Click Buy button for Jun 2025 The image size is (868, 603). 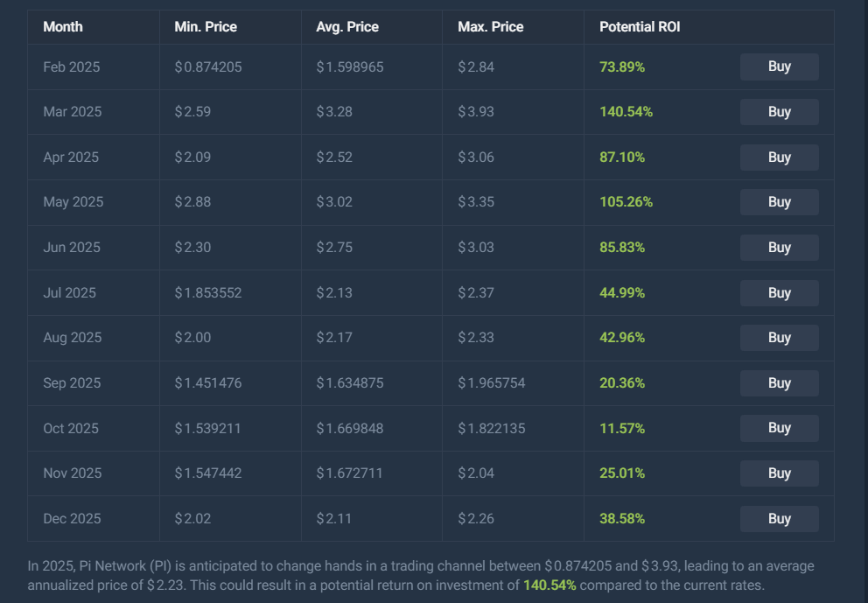point(779,248)
